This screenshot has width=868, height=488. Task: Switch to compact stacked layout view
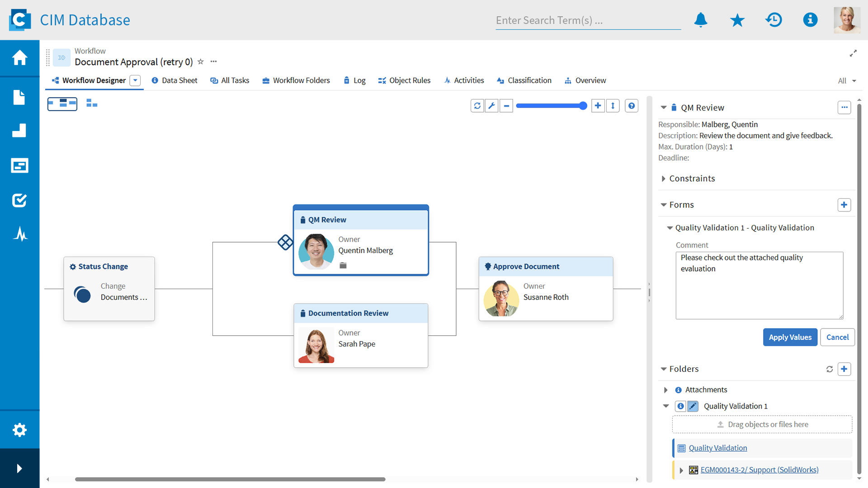tap(92, 104)
